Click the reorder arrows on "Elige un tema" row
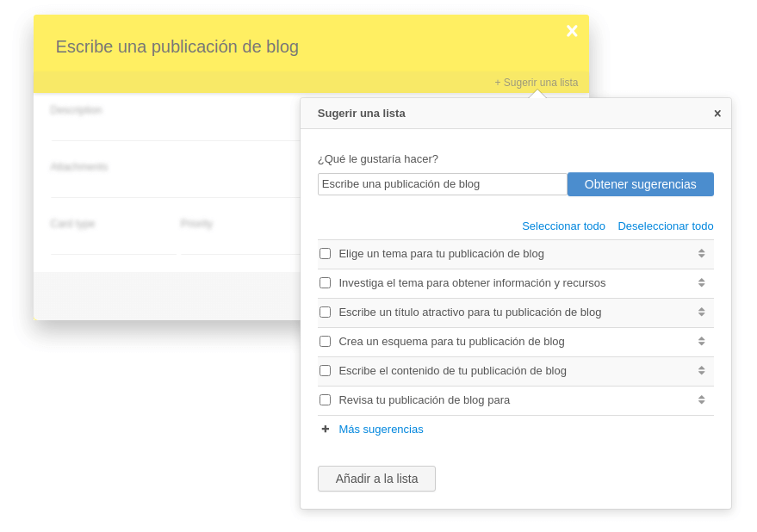Viewport: 757px width, 532px height. 701,253
